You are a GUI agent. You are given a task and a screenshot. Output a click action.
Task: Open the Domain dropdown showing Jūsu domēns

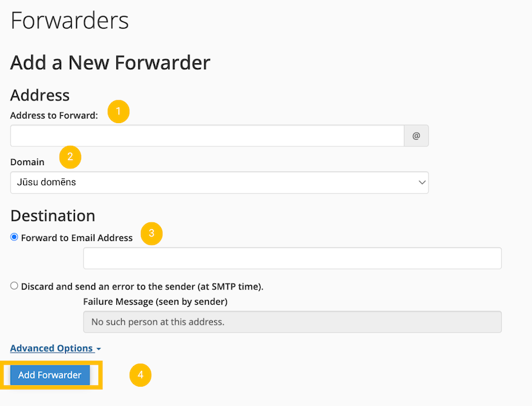point(213,182)
